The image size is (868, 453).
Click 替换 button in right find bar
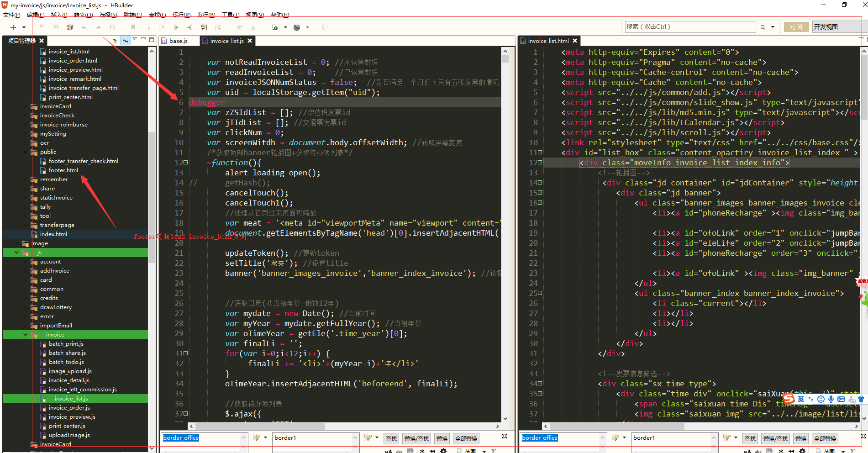pyautogui.click(x=801, y=438)
